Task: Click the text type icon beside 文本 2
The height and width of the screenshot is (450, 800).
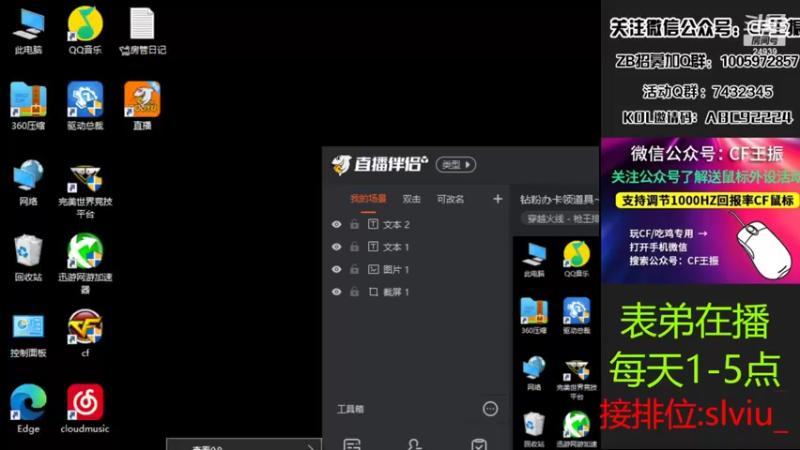Action: 373,224
